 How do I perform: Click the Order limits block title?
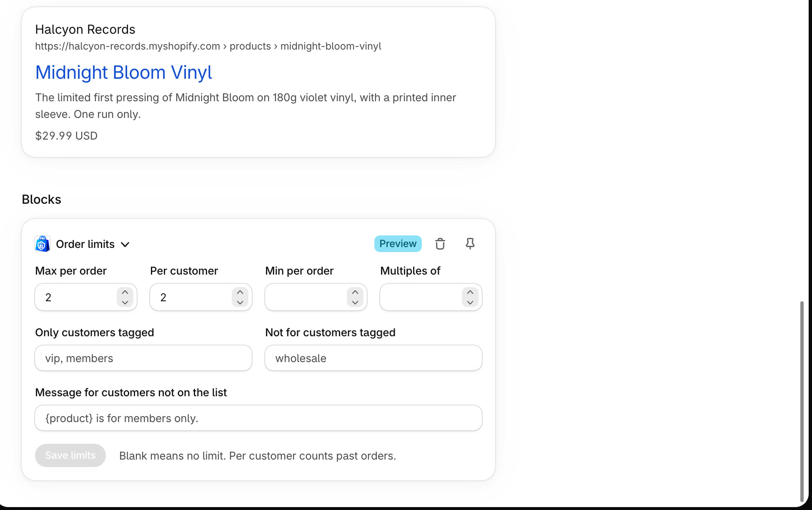click(85, 244)
